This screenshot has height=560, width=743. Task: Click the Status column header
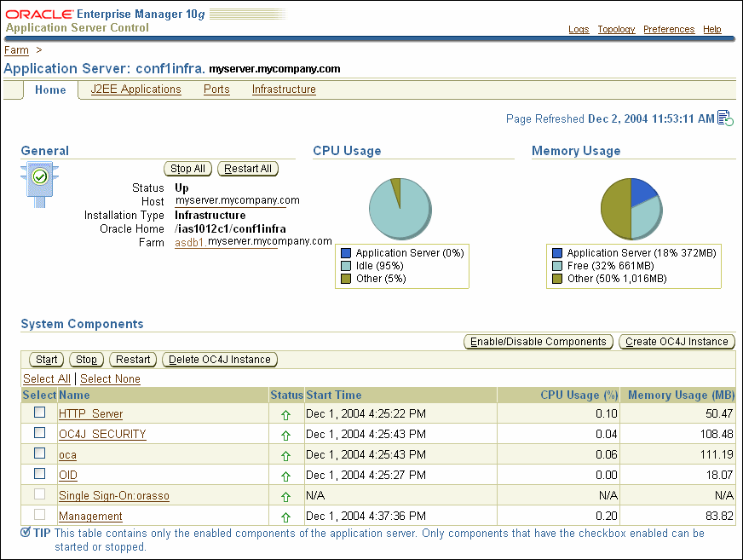click(286, 395)
